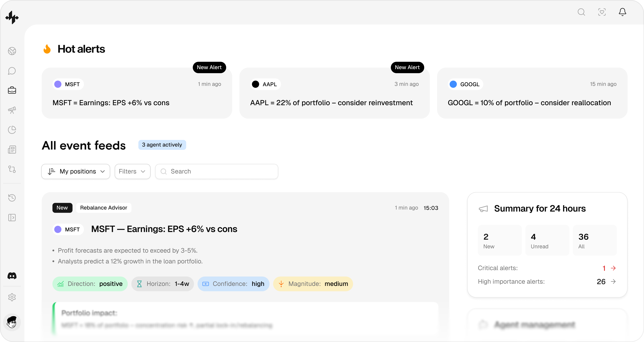Open the AAPL hot alert card

[x=334, y=93]
